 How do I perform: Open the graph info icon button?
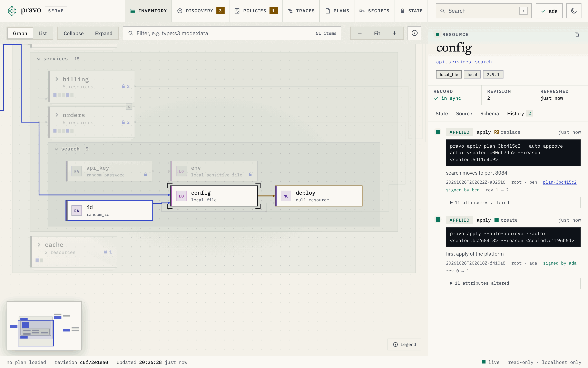[414, 33]
